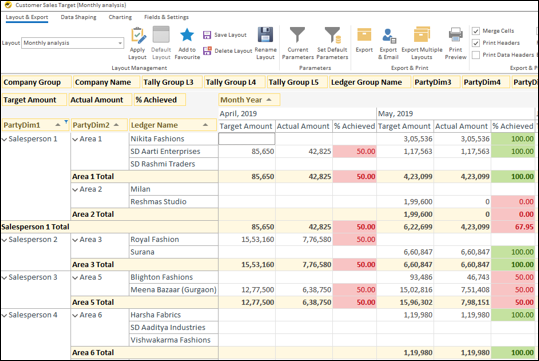Sort by PartyDim2 row field header

pos(99,125)
